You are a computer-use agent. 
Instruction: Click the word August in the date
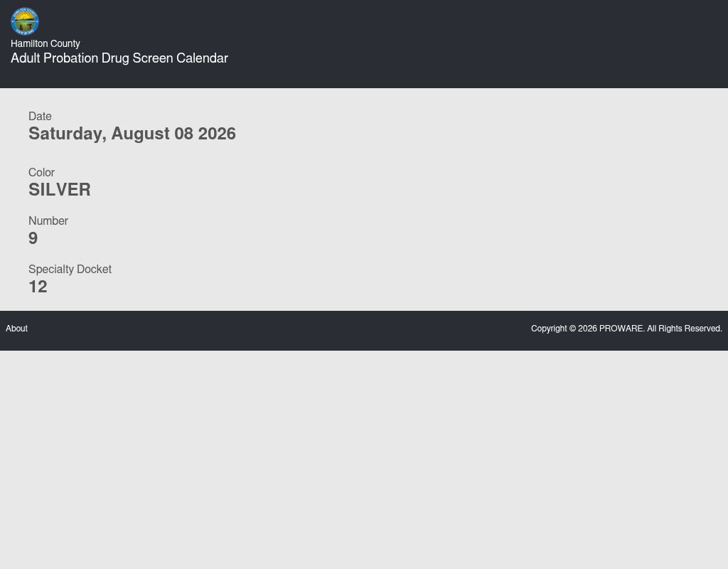coord(140,134)
